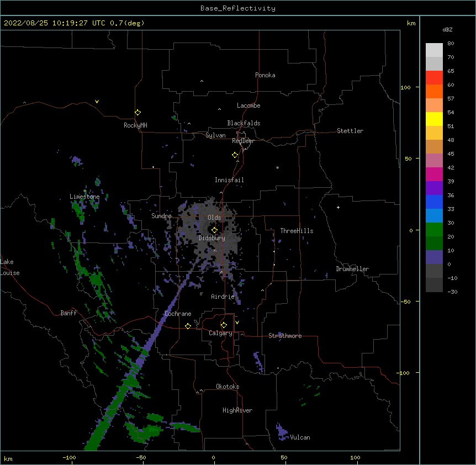Select the light gray 80–70 dBZ swatch

coord(434,50)
